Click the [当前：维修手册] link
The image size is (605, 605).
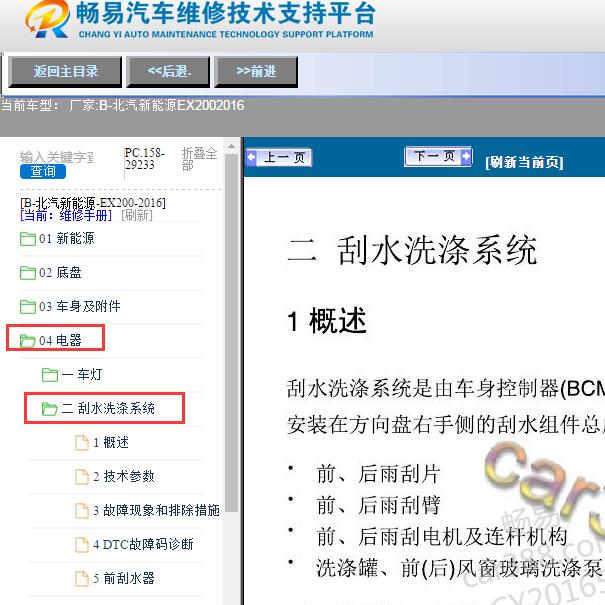tap(66, 215)
